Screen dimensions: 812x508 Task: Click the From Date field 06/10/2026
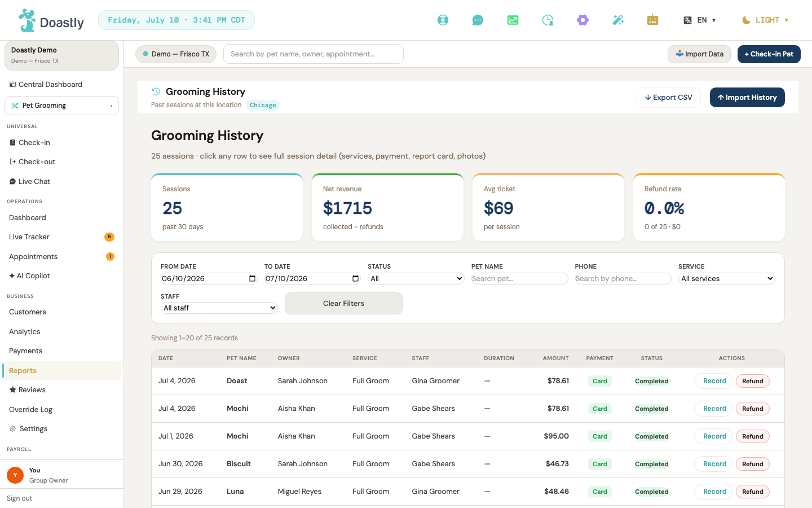(209, 278)
